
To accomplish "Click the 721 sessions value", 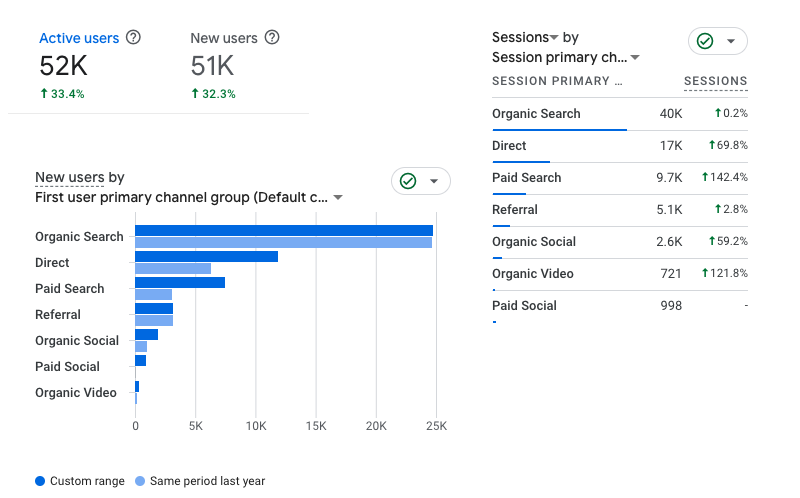I will point(671,274).
